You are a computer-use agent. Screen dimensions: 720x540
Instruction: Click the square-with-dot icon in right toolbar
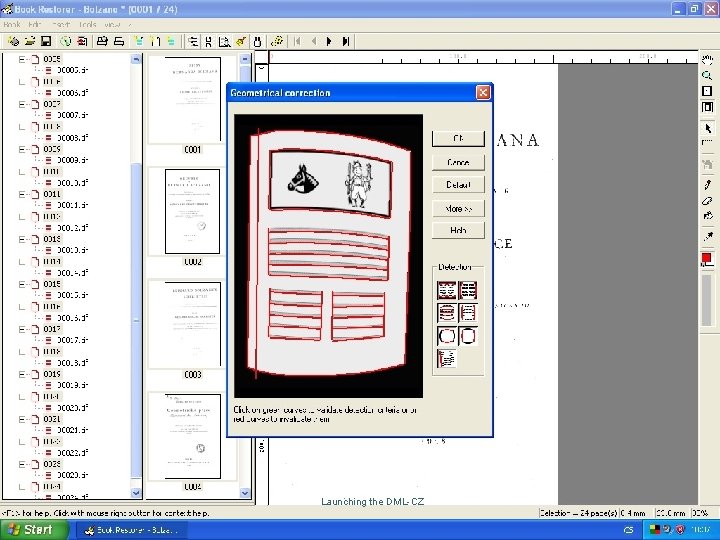pyautogui.click(x=707, y=91)
